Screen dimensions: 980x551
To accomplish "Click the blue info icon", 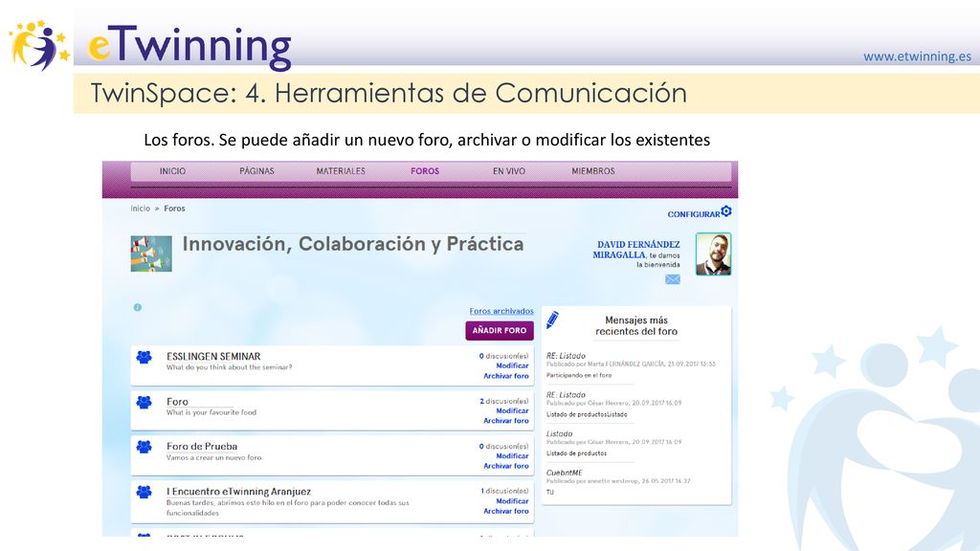I will tap(138, 307).
